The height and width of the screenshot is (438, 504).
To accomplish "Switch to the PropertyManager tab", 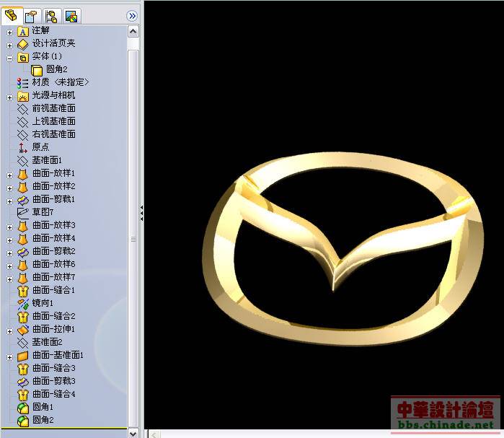I will 32,16.
